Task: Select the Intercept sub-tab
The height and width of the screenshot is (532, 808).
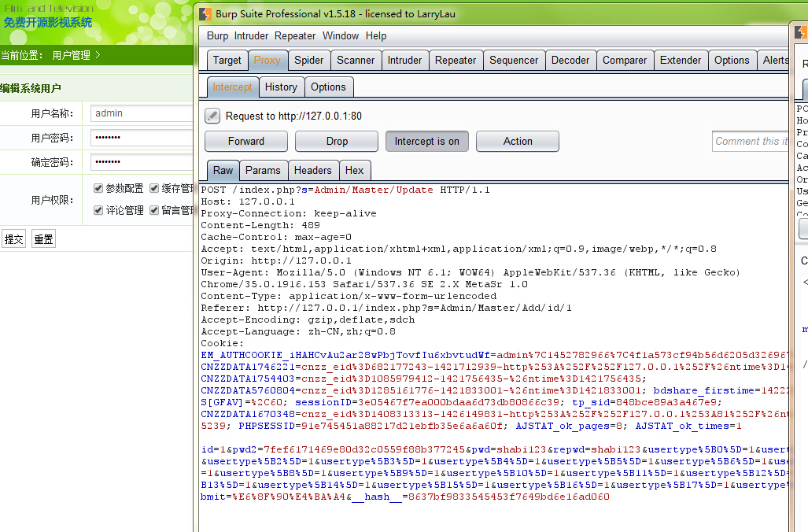Action: 232,87
